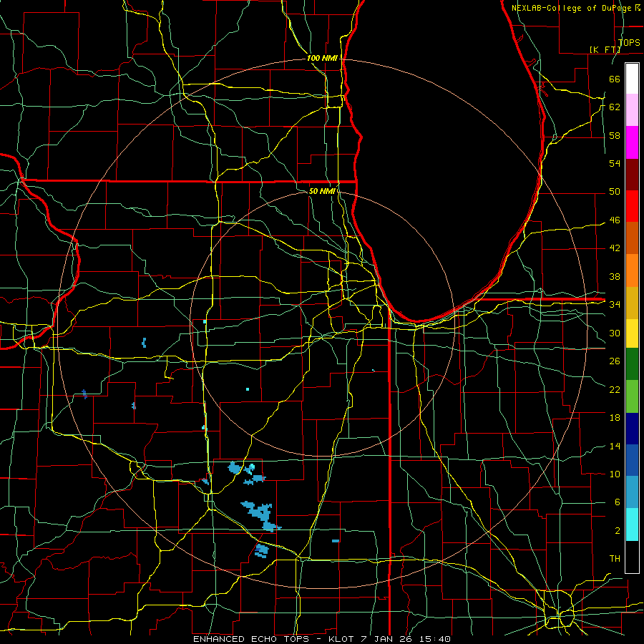Click the "34" legend value
The height and width of the screenshot is (644, 644).
[615, 304]
